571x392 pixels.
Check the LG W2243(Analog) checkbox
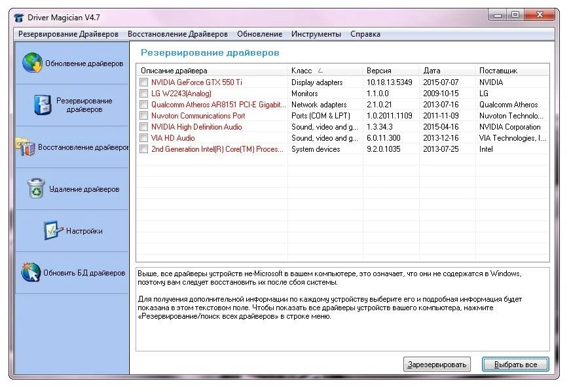click(144, 94)
